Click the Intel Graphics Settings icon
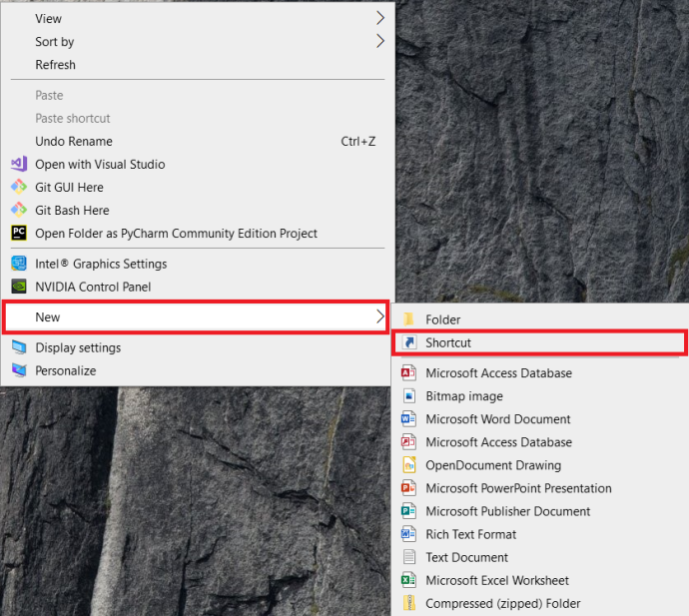This screenshot has width=689, height=616. pos(19,264)
